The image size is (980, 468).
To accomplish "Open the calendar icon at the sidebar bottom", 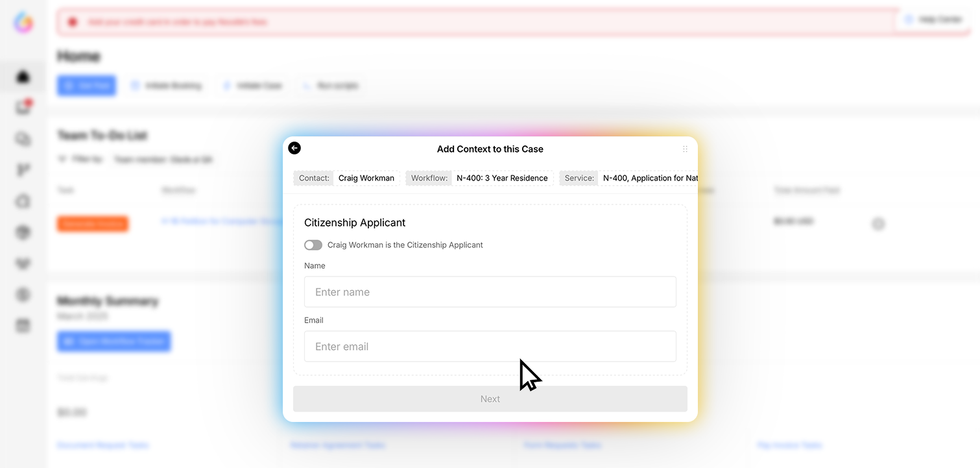I will click(23, 326).
